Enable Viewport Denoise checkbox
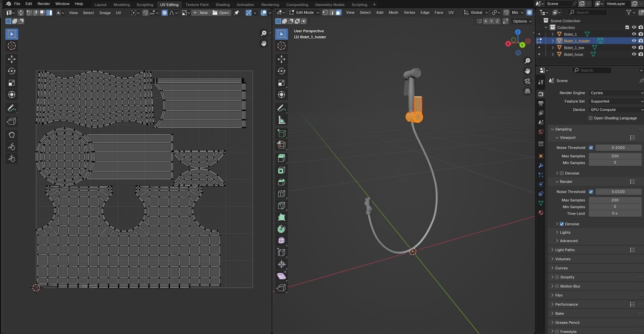This screenshot has width=644, height=334. coord(562,173)
